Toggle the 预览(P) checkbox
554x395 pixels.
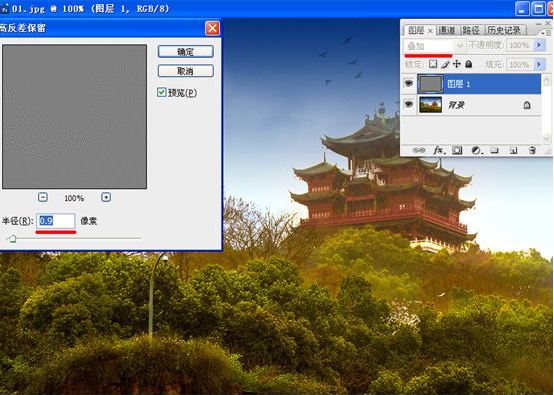161,93
